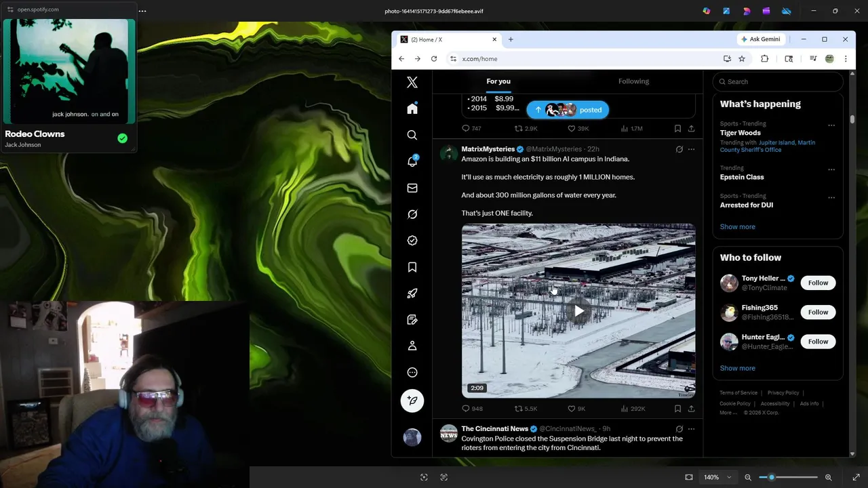
Task: Open Grok icon in X sidebar
Action: 412,214
